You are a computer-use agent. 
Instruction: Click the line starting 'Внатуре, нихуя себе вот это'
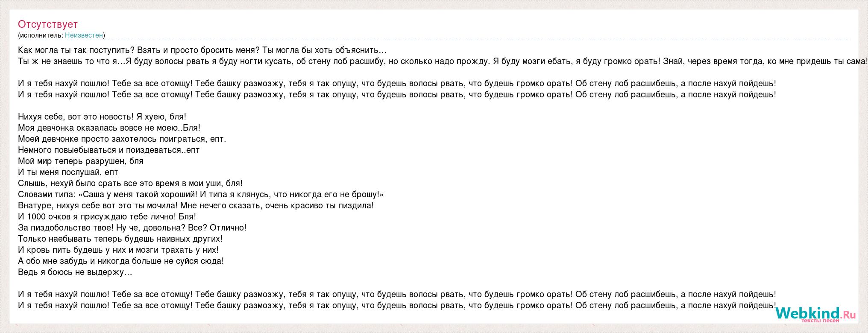point(196,206)
